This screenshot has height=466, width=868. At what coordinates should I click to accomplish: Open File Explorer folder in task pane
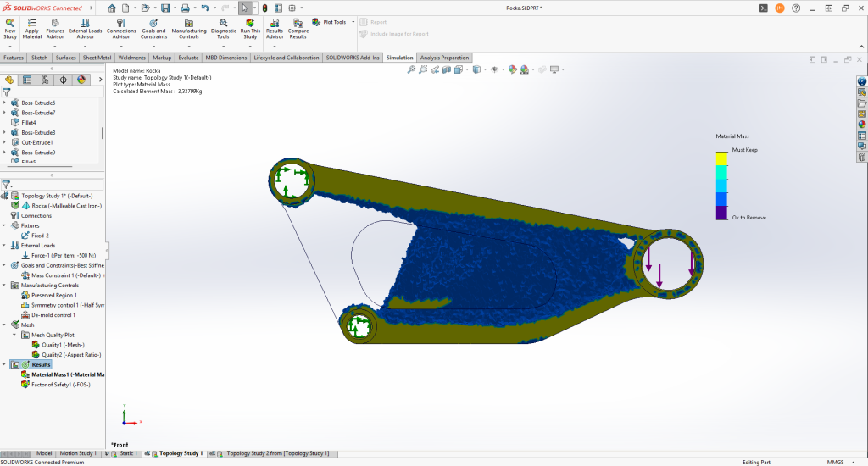862,103
